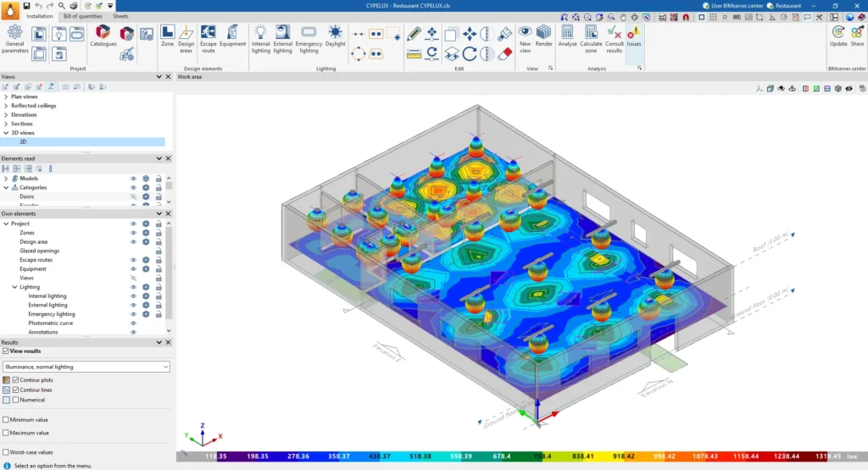This screenshot has height=470, width=868.
Task: Uncheck Contour lines option
Action: click(15, 390)
